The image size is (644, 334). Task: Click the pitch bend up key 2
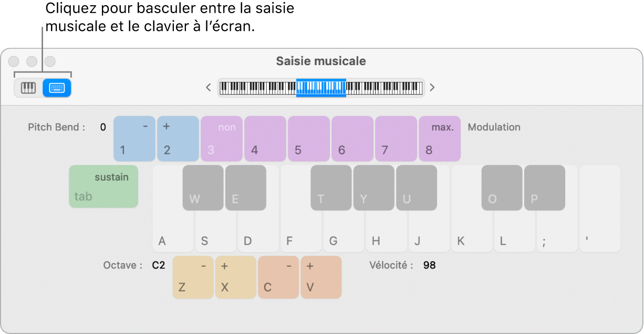click(178, 138)
